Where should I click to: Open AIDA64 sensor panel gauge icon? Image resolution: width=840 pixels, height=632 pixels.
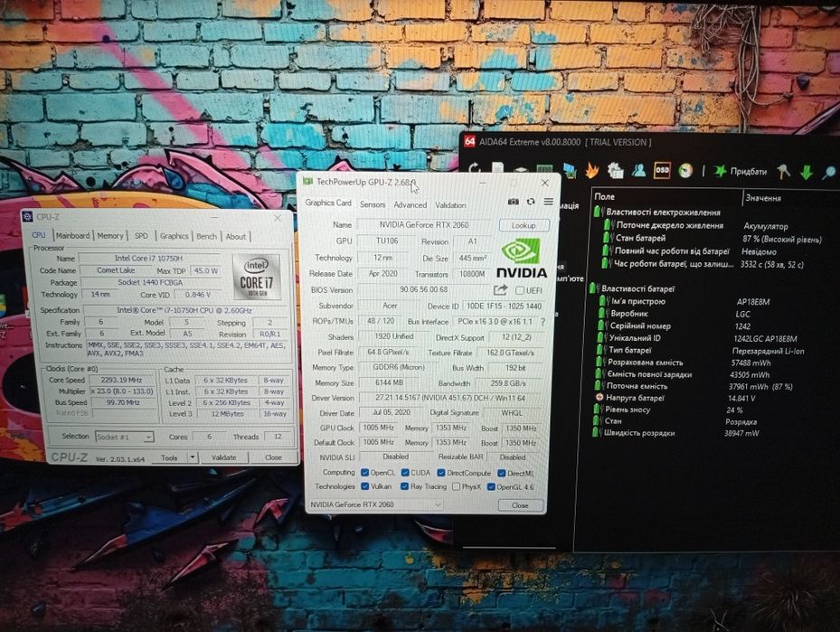[685, 171]
